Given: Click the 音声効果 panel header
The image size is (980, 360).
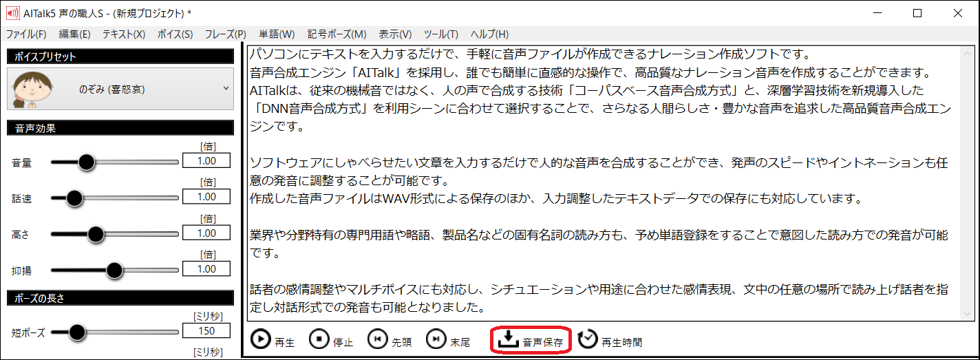Looking at the screenshot, I should [x=121, y=128].
